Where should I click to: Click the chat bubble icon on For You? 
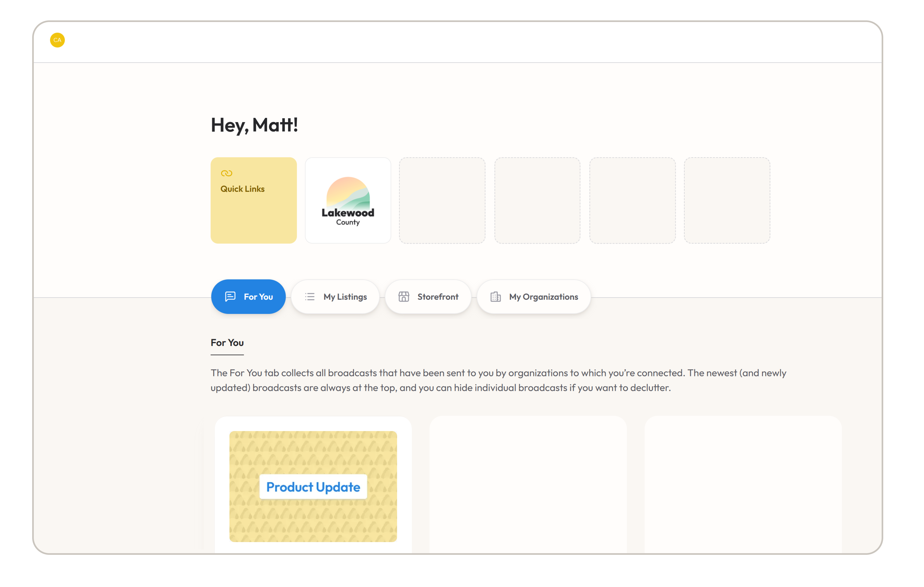(x=230, y=296)
